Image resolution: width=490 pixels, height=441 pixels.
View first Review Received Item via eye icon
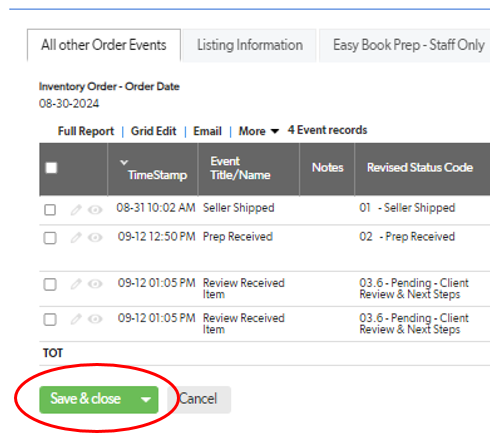pyautogui.click(x=95, y=284)
